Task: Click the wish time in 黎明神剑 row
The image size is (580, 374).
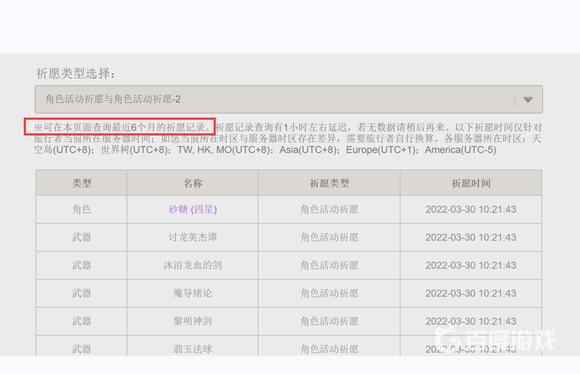Action: pyautogui.click(x=471, y=321)
